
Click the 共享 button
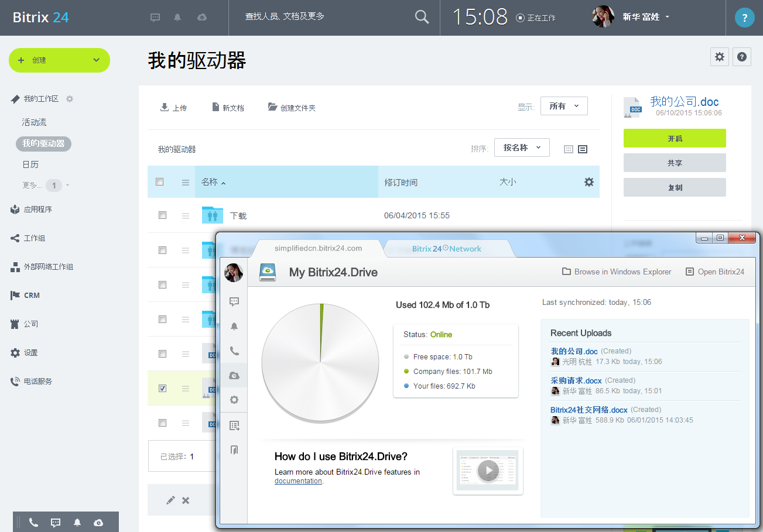click(675, 163)
